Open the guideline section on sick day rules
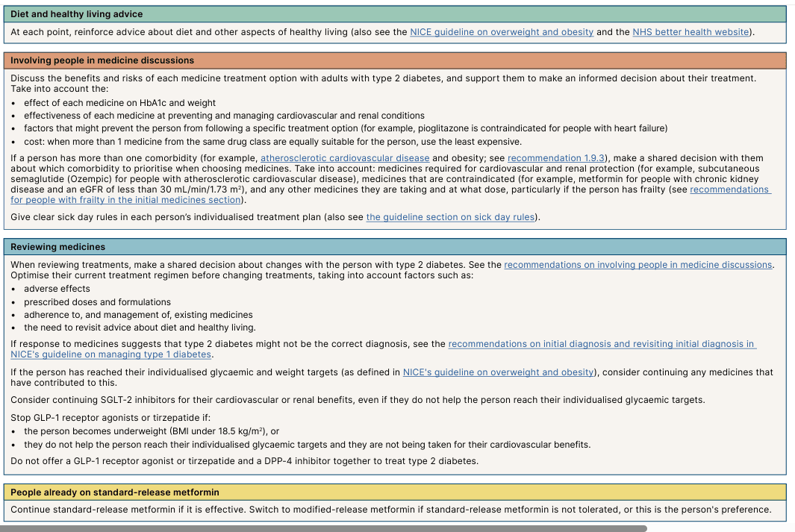795x532 pixels. click(451, 217)
